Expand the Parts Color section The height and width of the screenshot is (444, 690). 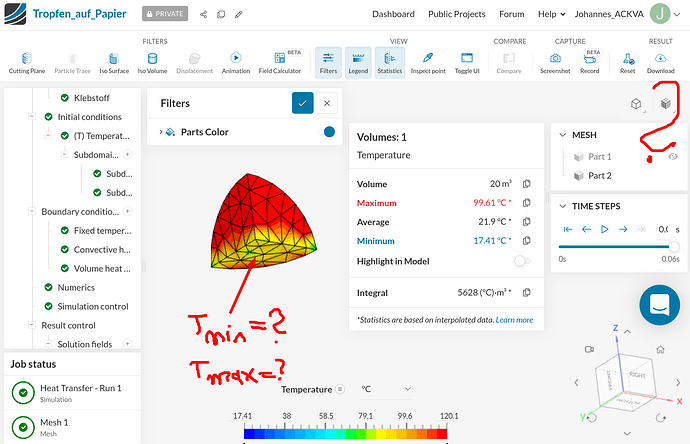pos(161,132)
